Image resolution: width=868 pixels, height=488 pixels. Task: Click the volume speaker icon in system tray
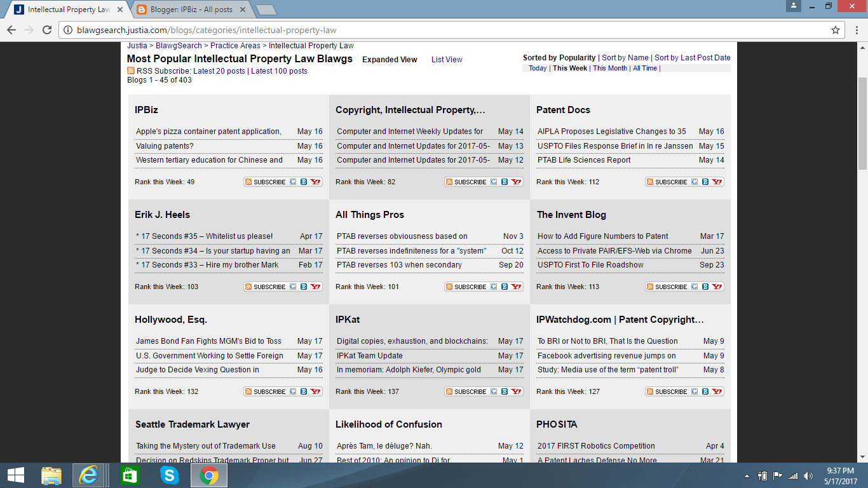point(808,476)
